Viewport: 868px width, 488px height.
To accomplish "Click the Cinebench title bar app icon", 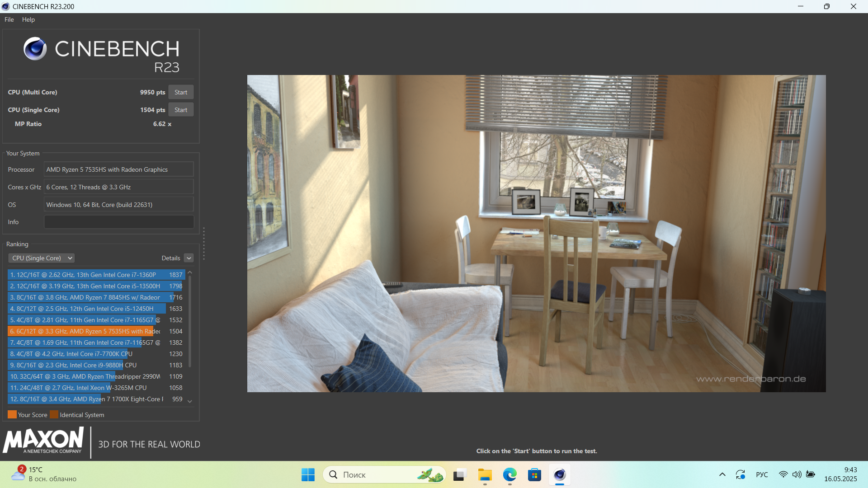I will click(6, 6).
